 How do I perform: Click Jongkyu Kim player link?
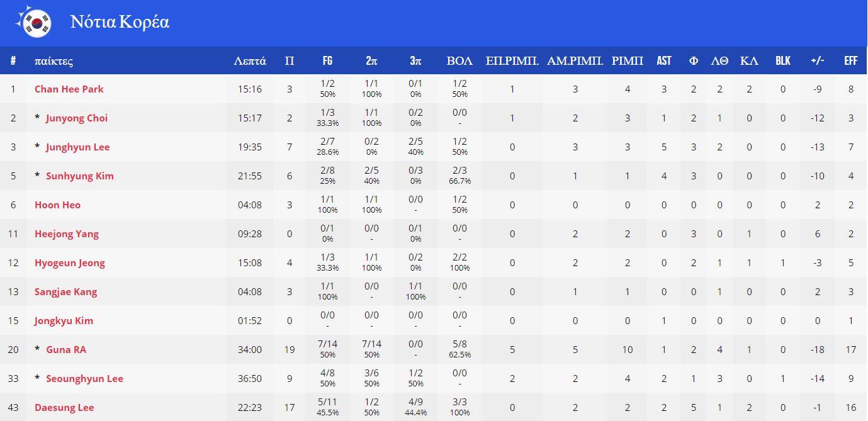(x=64, y=321)
